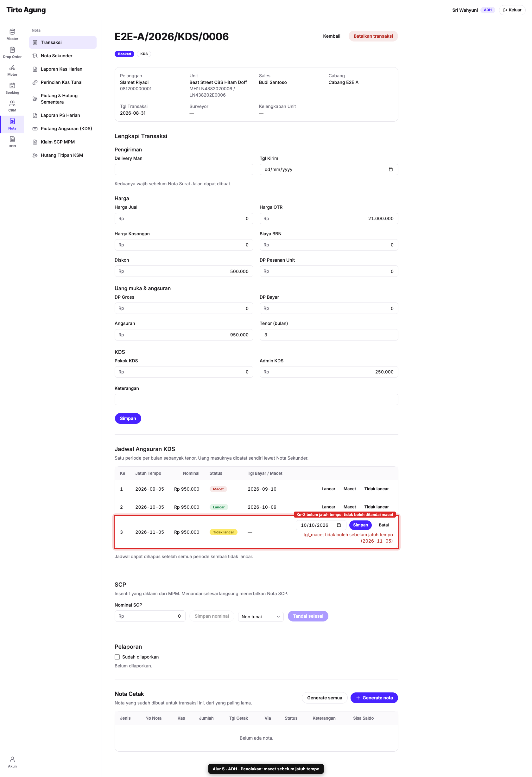Open calendar picker in installment row 3
Image resolution: width=532 pixels, height=777 pixels.
(x=339, y=525)
